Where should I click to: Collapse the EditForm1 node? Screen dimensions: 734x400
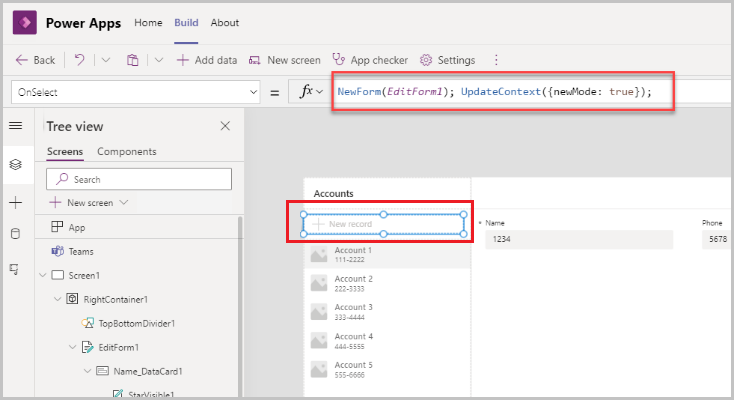pyautogui.click(x=73, y=347)
